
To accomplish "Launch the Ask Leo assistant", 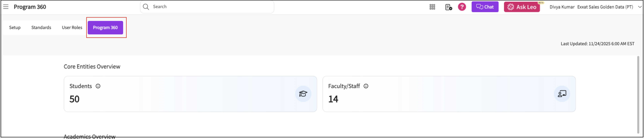I will pos(522,7).
